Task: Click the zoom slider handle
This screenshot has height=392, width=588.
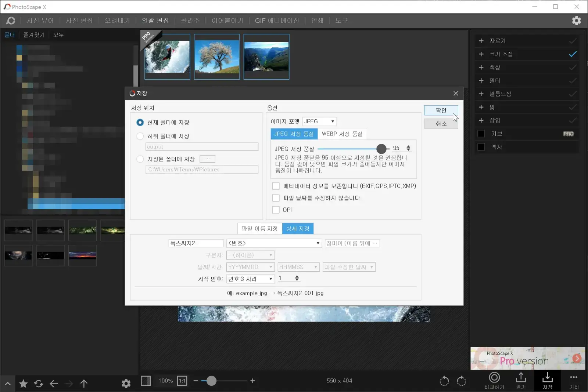Action: click(211, 381)
